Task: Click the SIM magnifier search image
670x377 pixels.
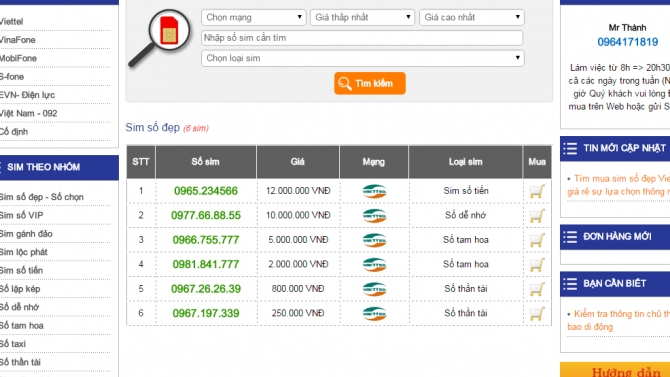Action: point(159,38)
